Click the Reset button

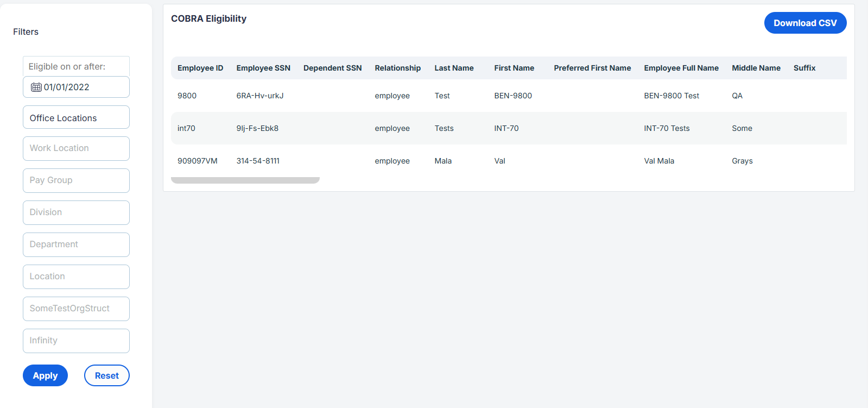pos(107,375)
